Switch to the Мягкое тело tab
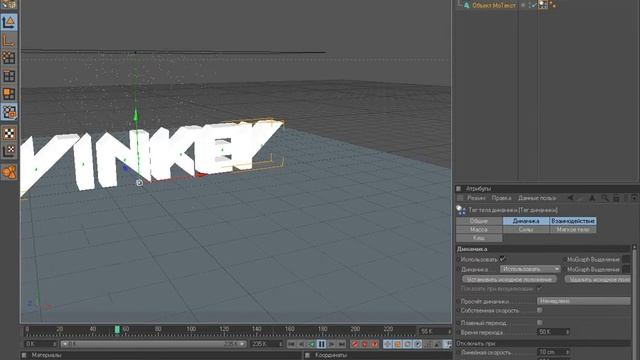The width and height of the screenshot is (640, 360). 573,229
